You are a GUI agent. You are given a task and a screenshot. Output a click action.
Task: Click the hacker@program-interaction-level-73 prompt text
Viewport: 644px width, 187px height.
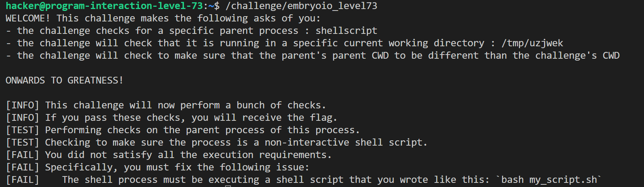pos(104,6)
